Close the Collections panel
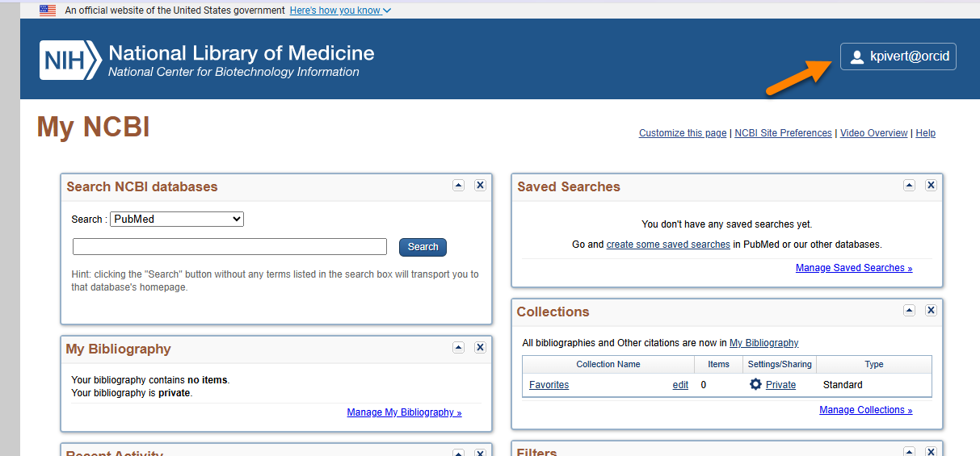The height and width of the screenshot is (456, 980). pyautogui.click(x=931, y=310)
